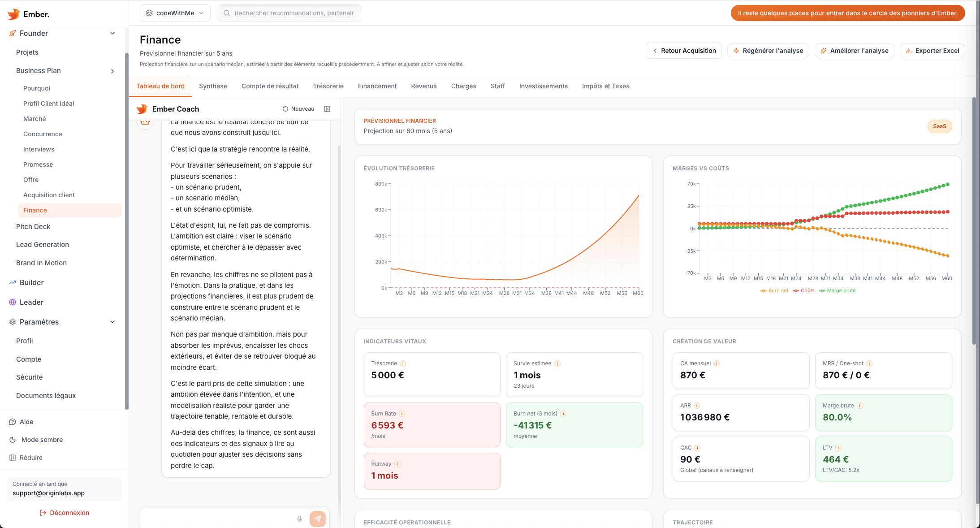Open the Leader section icon

[x=12, y=302]
